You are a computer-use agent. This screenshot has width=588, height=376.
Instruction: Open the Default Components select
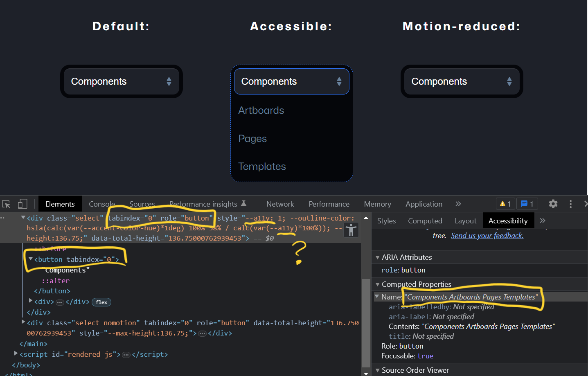[x=121, y=81]
